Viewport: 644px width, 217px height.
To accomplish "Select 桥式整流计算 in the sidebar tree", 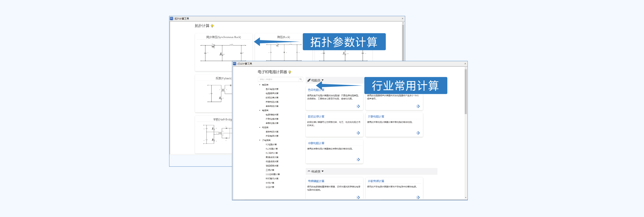I will [x=272, y=179].
